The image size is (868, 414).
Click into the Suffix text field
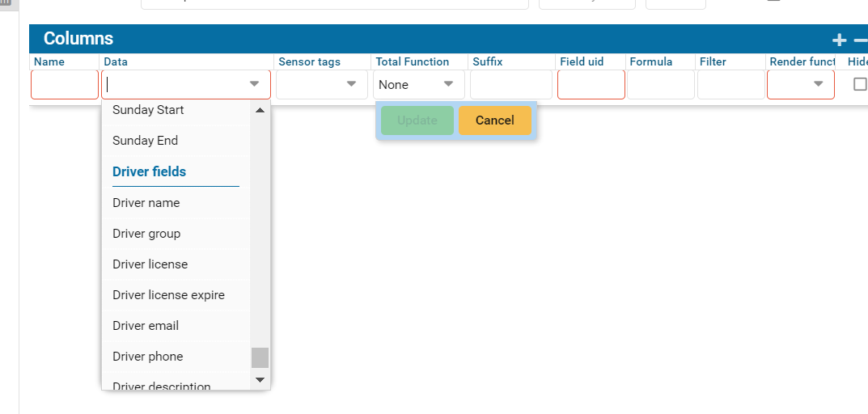[510, 84]
